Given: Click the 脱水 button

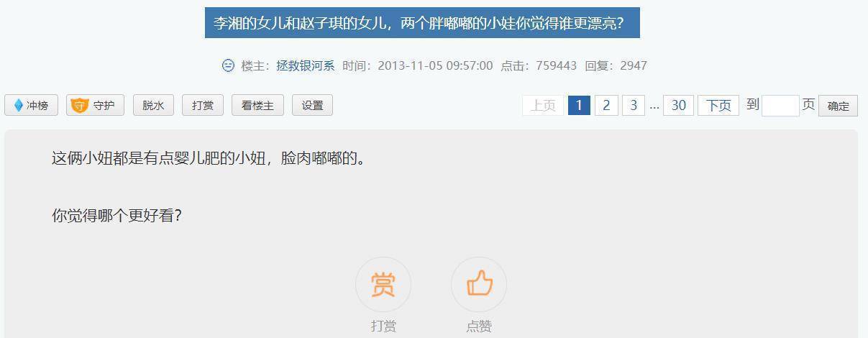Looking at the screenshot, I should [x=152, y=106].
